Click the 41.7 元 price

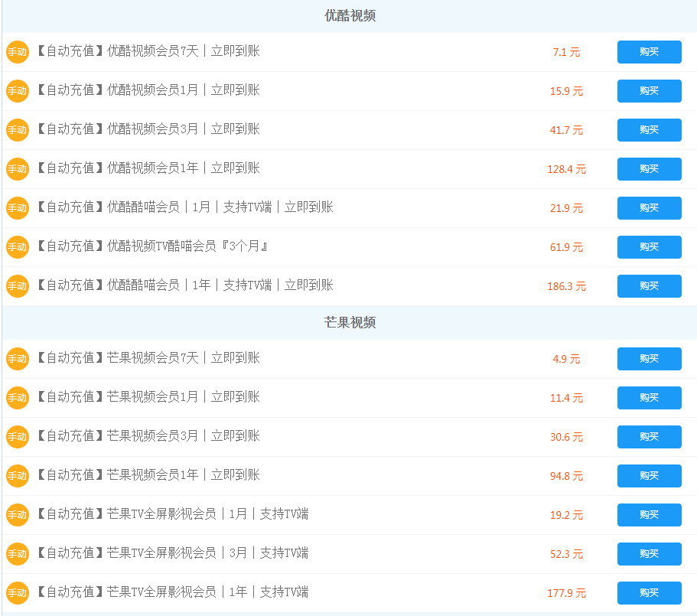566,131
